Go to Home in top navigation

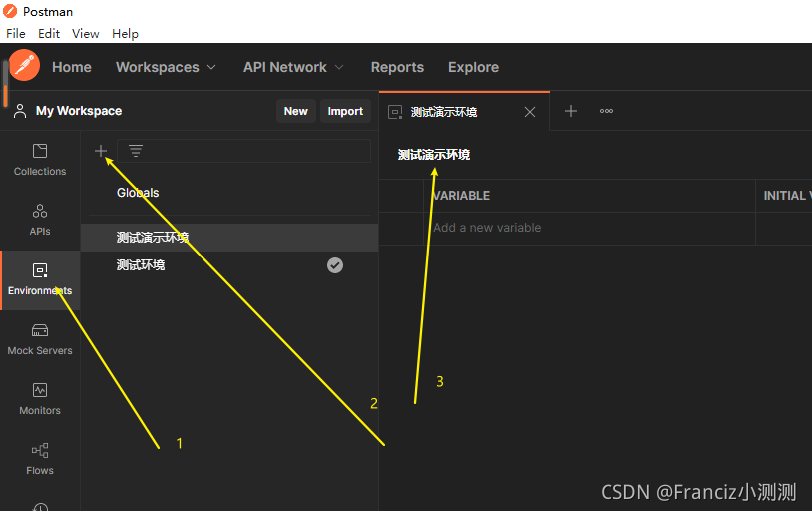[x=72, y=67]
